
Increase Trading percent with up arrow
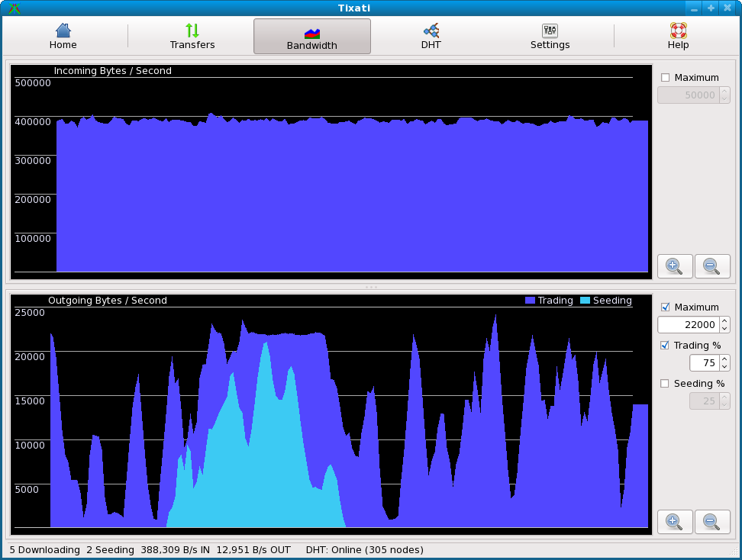tap(724, 359)
